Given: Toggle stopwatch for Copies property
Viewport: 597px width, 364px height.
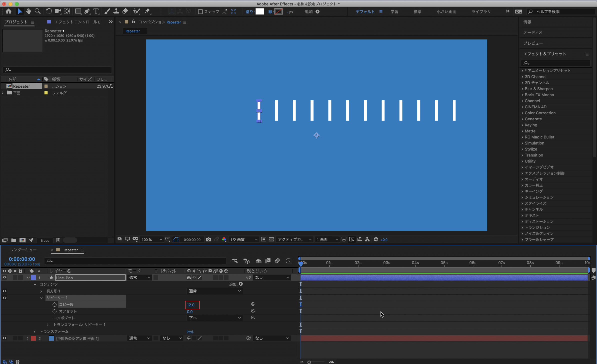Looking at the screenshot, I should coord(54,305).
